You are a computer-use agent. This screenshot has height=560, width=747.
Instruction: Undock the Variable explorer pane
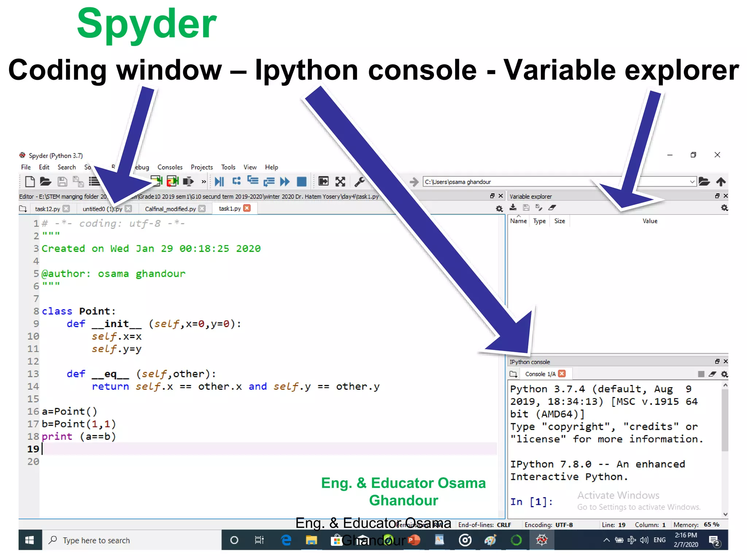coord(717,196)
